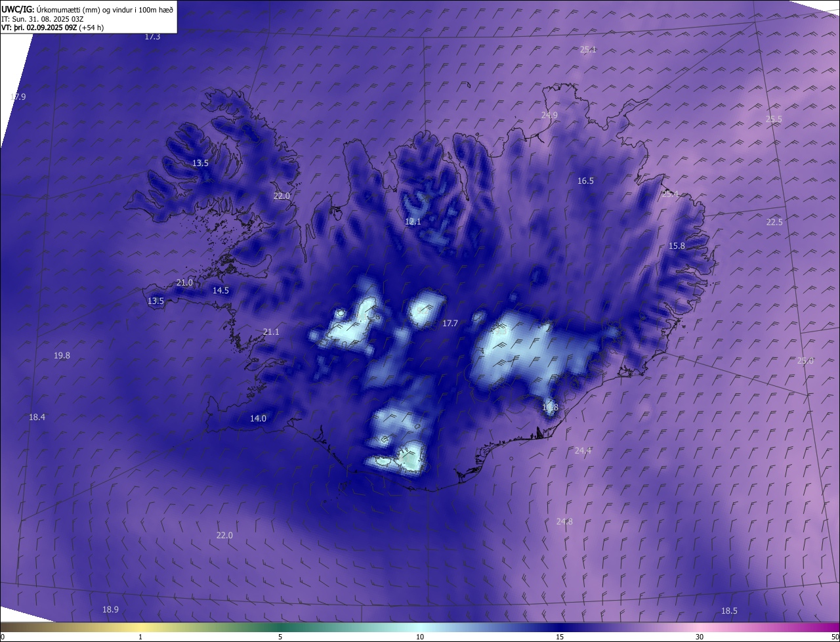Click the initial time line 'IT: Sun. 31. 08. 2025 03Z'
840x642 pixels.
click(x=42, y=18)
